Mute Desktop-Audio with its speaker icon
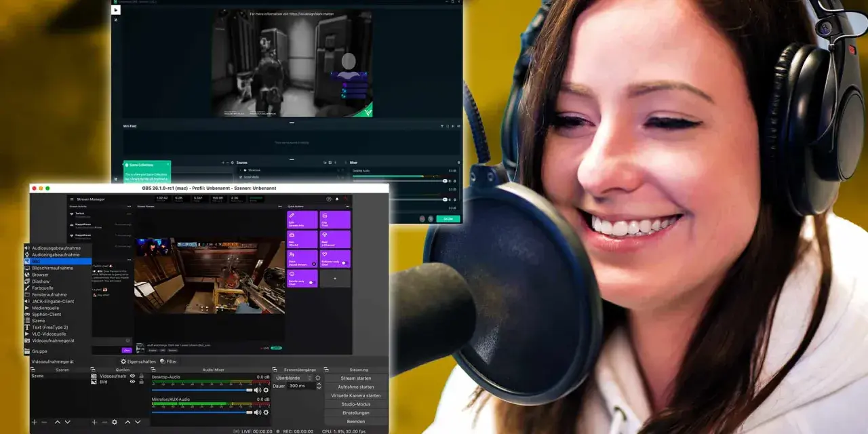The image size is (868, 434). tap(257, 390)
